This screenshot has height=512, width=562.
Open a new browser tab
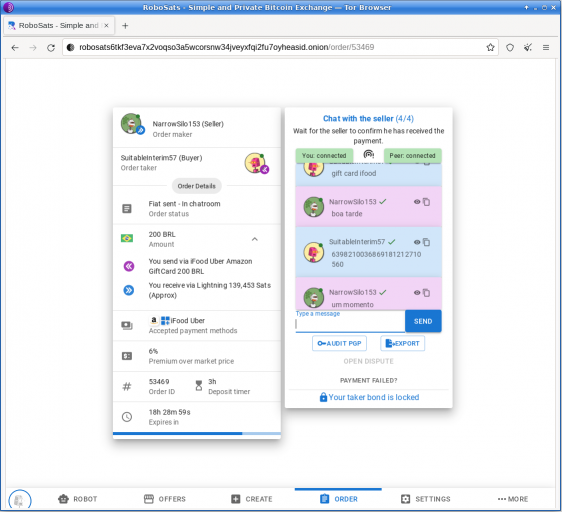pos(125,25)
